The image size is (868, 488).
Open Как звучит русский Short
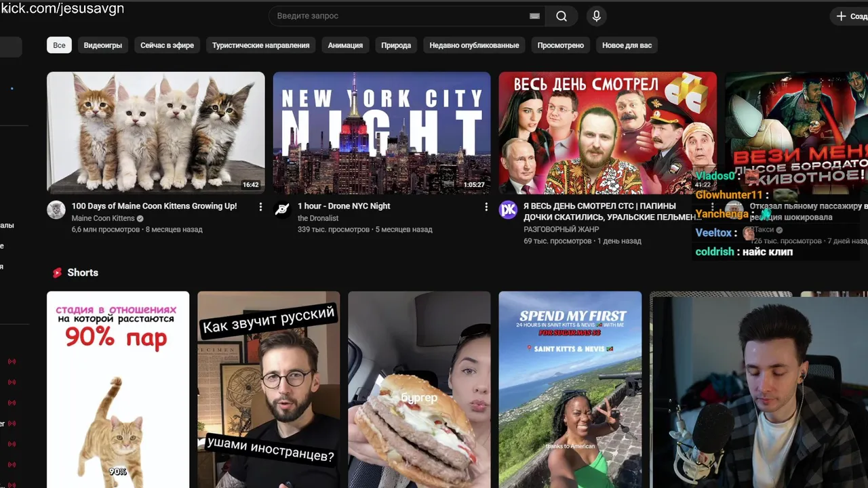click(x=269, y=390)
